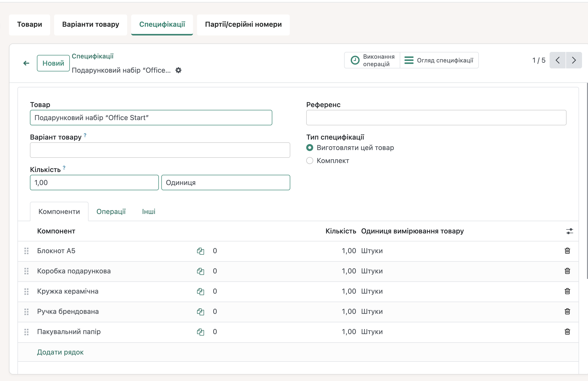Click the forecast icon for Пакувальний папір

click(x=200, y=332)
